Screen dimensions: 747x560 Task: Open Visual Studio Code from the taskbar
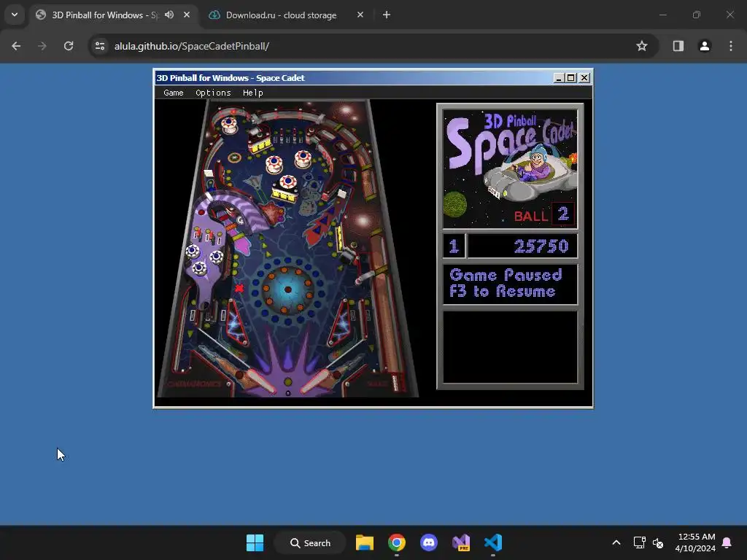(x=493, y=542)
